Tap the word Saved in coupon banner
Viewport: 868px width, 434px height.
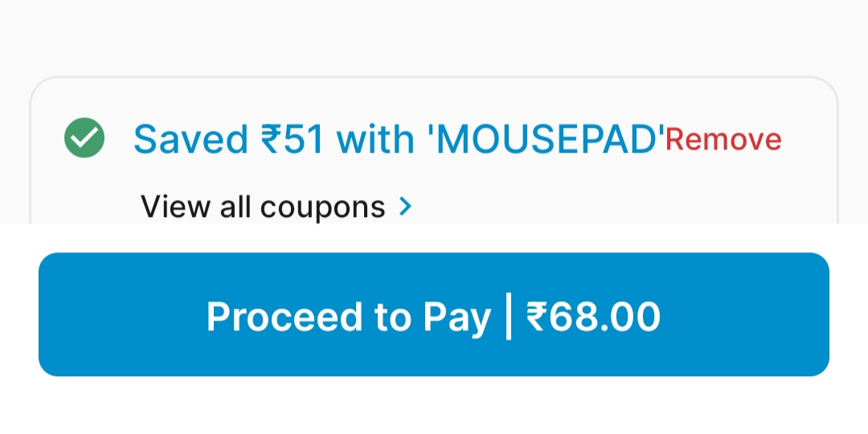point(190,140)
